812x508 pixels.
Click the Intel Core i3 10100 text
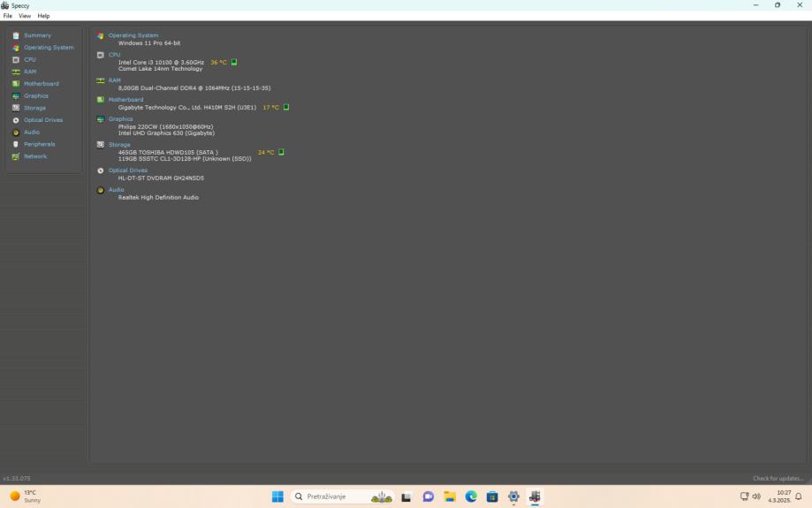pyautogui.click(x=161, y=62)
